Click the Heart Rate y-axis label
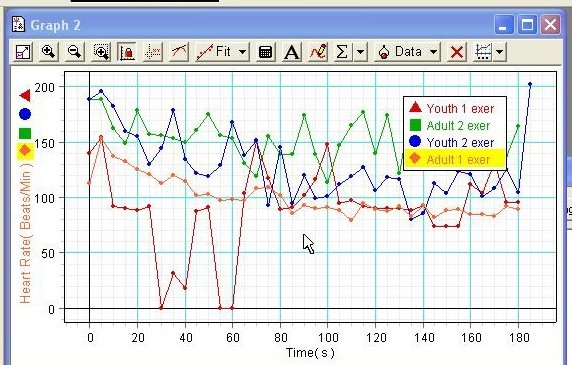The width and height of the screenshot is (572, 365). click(25, 233)
